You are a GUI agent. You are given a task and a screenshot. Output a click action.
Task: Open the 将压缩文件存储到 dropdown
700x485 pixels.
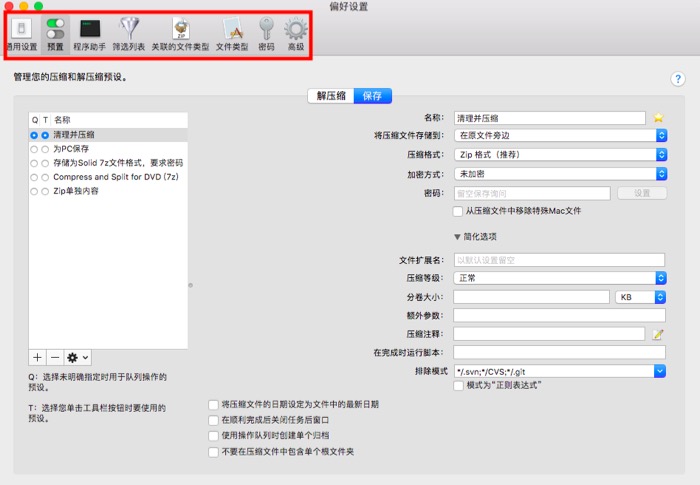[x=560, y=135]
